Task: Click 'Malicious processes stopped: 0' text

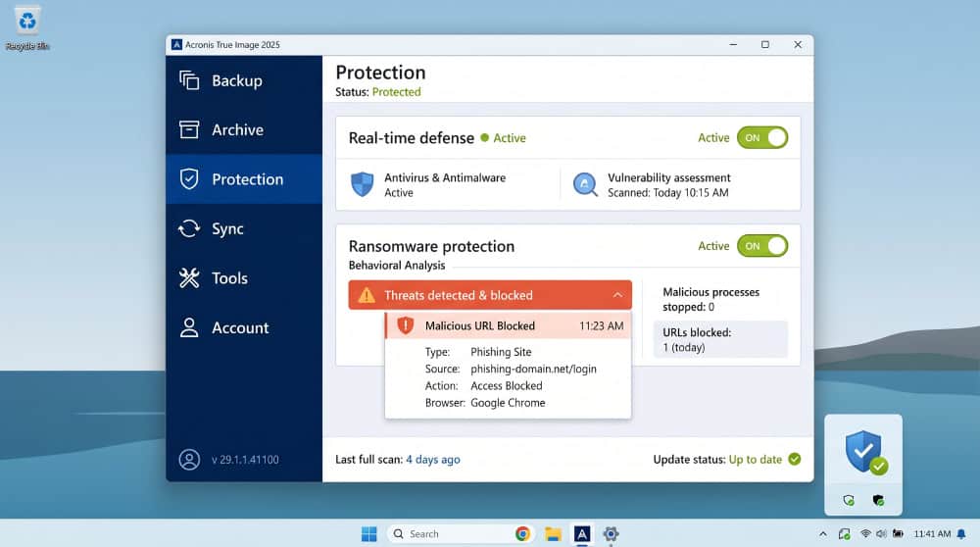Action: coord(710,299)
